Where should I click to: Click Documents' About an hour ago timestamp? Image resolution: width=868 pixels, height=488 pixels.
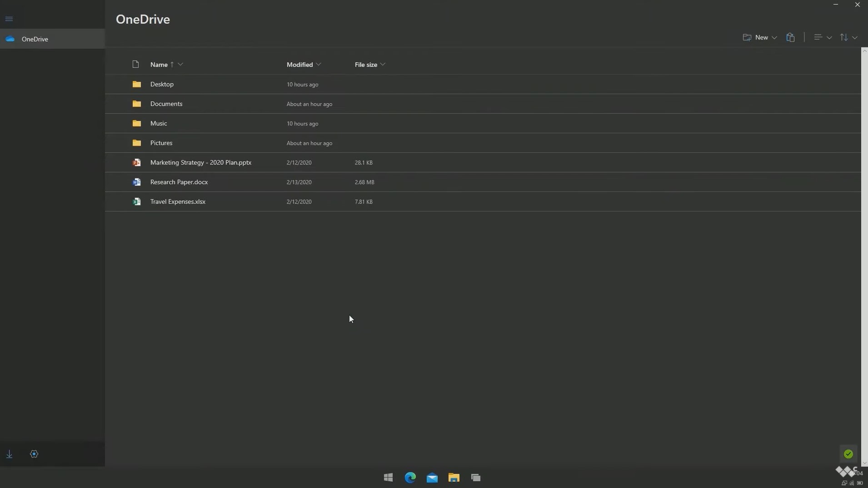(309, 104)
